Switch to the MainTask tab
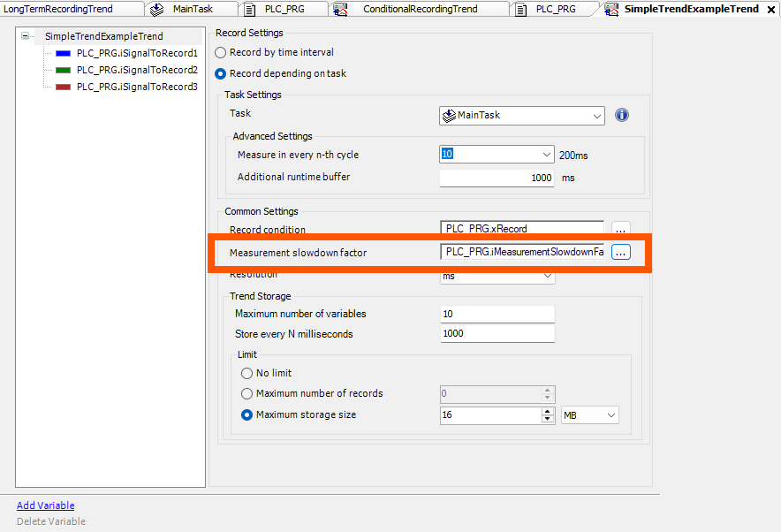The width and height of the screenshot is (781, 532). click(x=191, y=10)
